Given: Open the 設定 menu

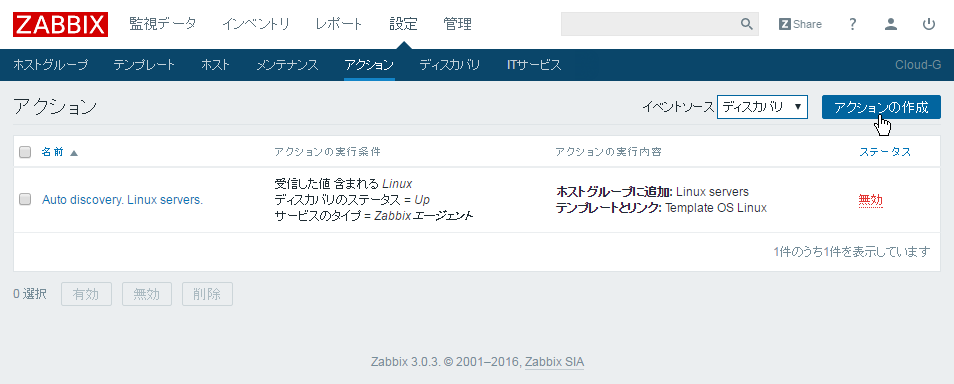Looking at the screenshot, I should [x=403, y=24].
